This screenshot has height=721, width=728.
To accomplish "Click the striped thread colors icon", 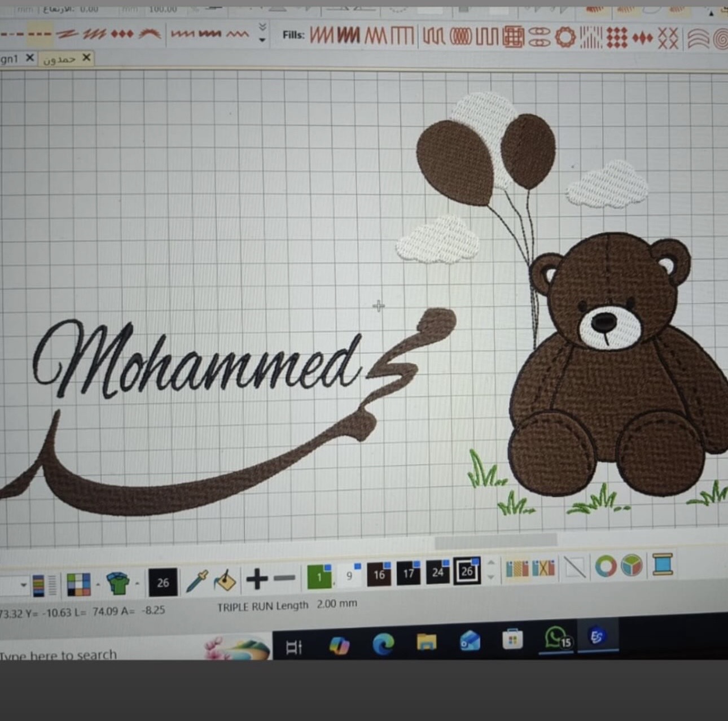I will click(x=517, y=569).
